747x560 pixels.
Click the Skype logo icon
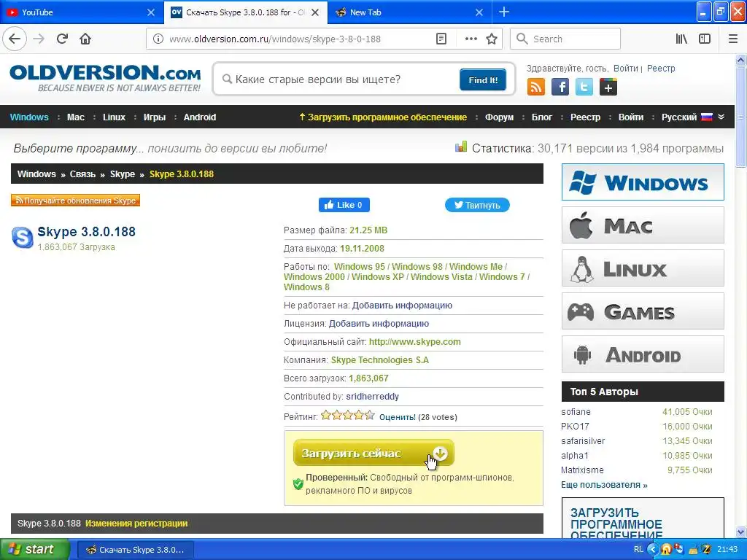[x=23, y=237]
